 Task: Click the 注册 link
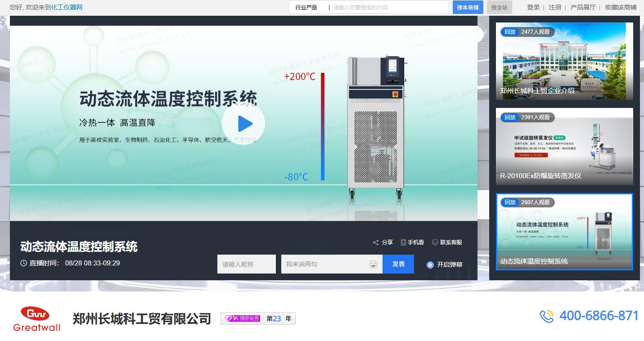click(555, 7)
